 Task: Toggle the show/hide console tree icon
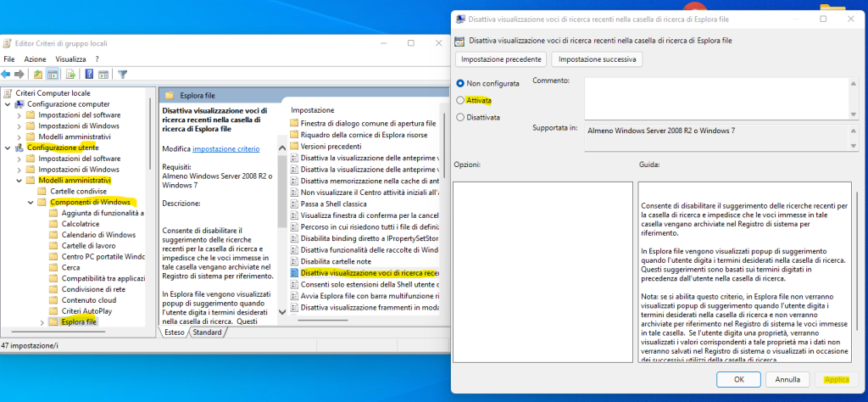[x=52, y=75]
